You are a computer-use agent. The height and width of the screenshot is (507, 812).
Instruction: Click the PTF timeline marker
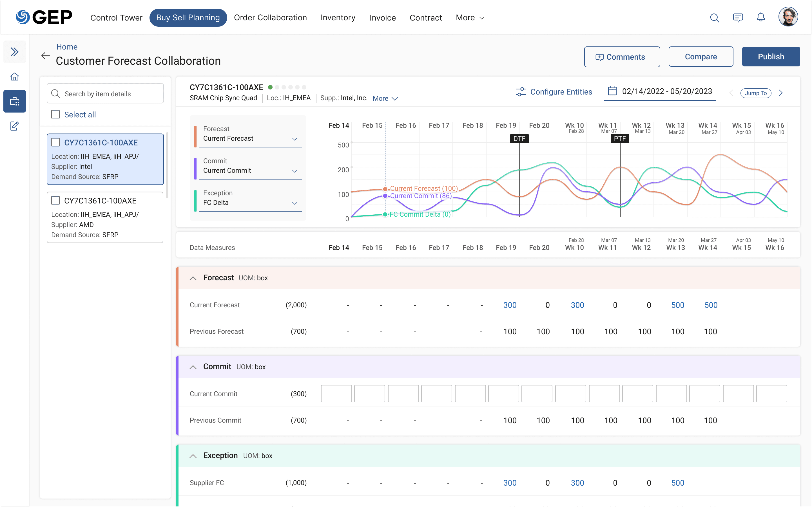(619, 138)
